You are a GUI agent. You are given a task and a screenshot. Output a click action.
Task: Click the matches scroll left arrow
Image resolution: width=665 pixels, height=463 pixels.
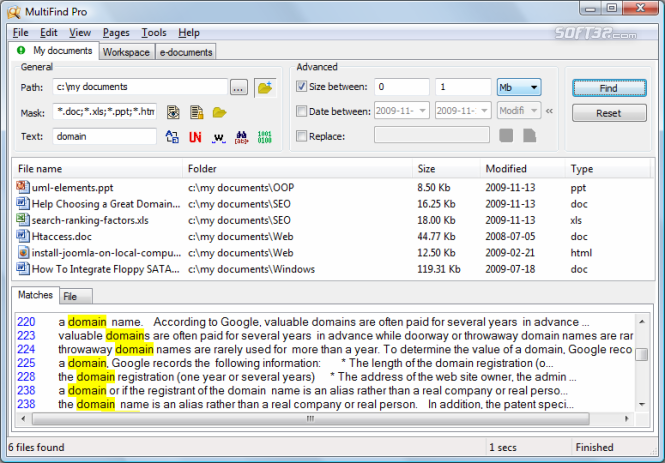(23, 419)
